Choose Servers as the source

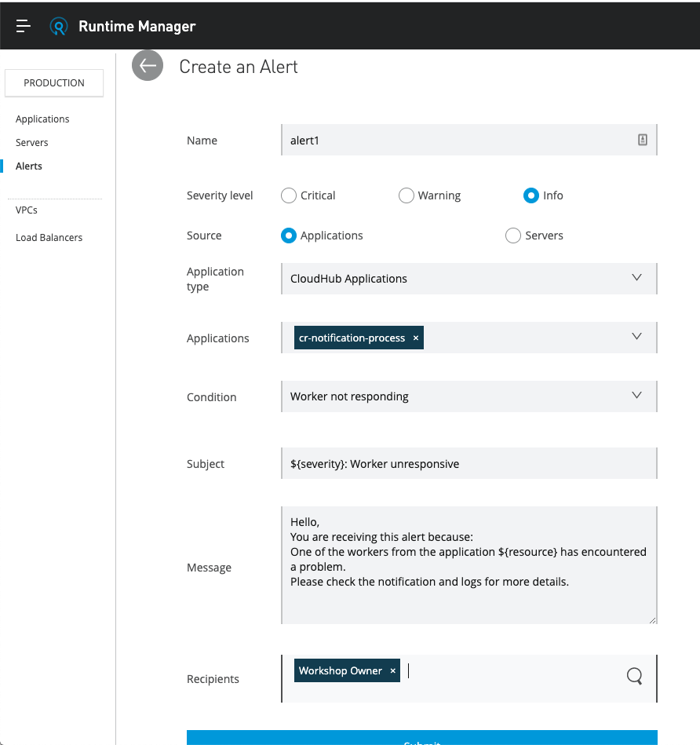[x=513, y=236]
